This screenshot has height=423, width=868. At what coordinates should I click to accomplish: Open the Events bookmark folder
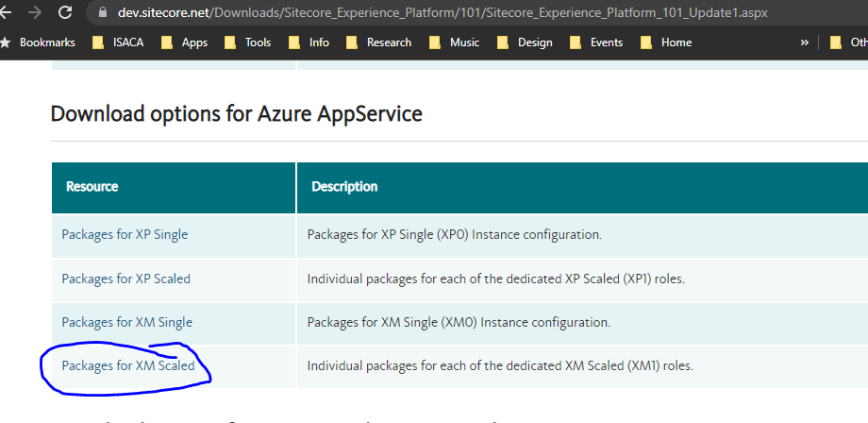[596, 42]
